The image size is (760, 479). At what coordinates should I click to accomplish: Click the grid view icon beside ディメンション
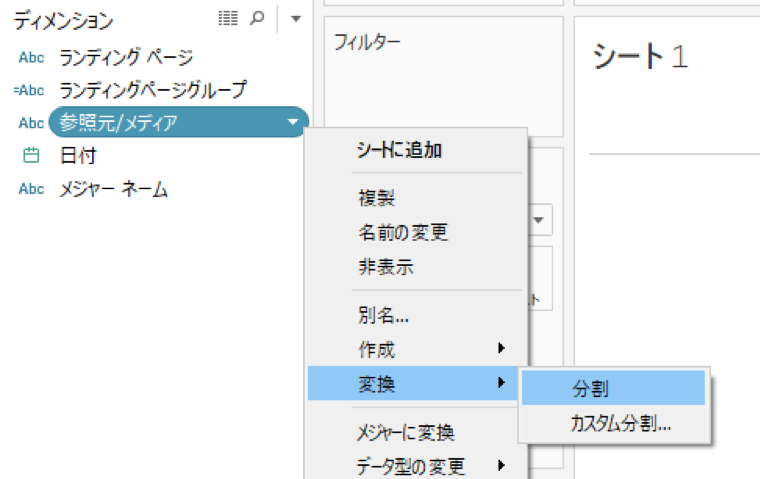[x=228, y=20]
